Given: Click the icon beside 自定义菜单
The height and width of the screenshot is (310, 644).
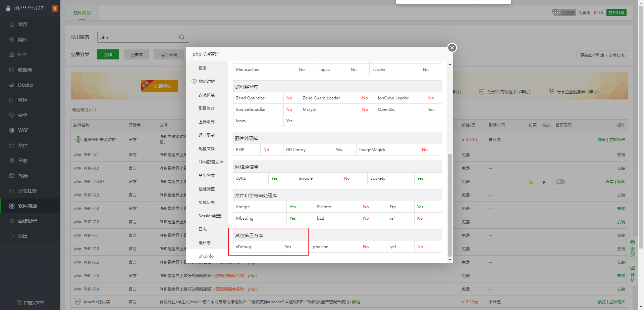Looking at the screenshot, I should pos(19,303).
